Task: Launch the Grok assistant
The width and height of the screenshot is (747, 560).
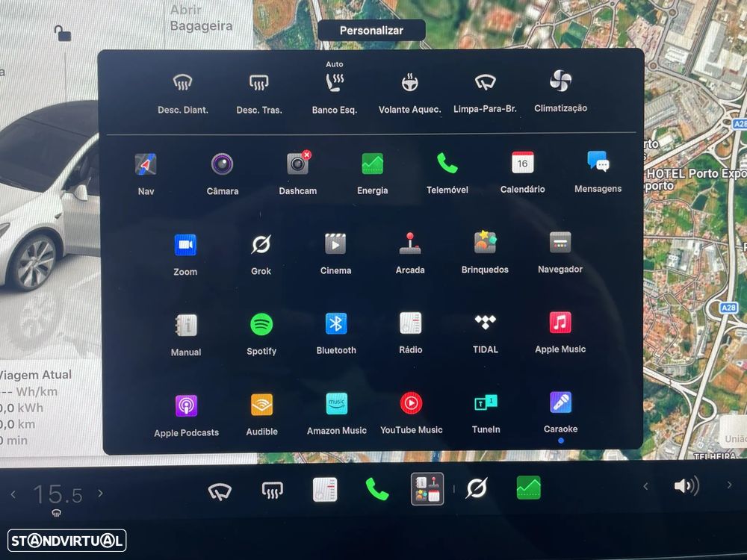Action: 261,255
